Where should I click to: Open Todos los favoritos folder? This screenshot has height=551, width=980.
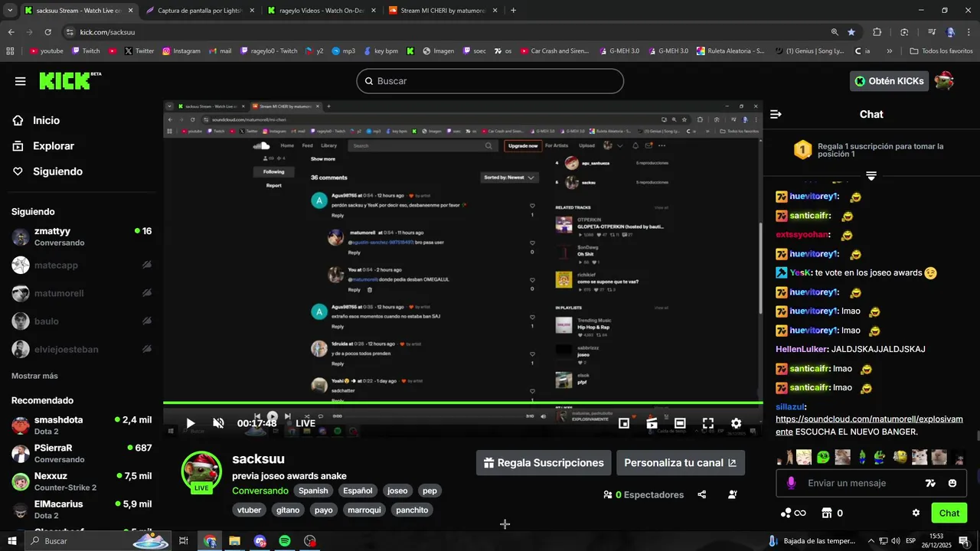[941, 51]
